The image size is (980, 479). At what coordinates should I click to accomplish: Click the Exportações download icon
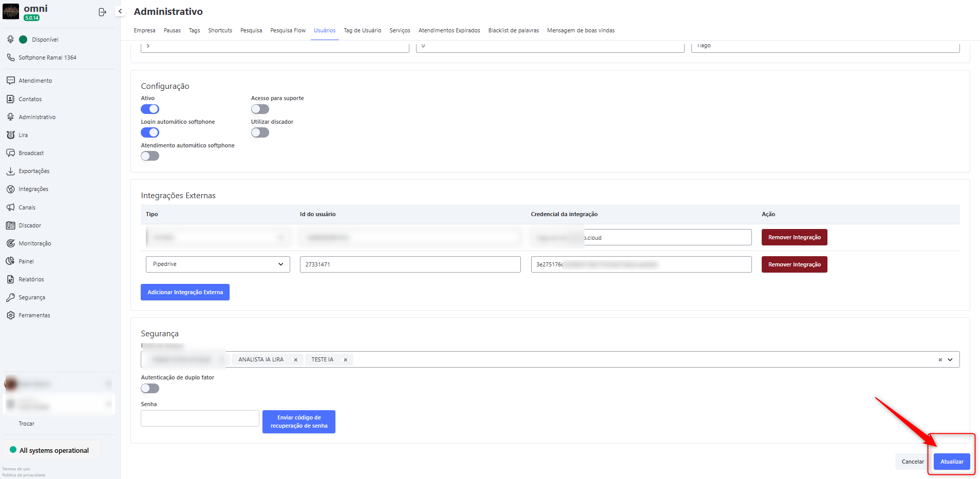pyautogui.click(x=10, y=171)
